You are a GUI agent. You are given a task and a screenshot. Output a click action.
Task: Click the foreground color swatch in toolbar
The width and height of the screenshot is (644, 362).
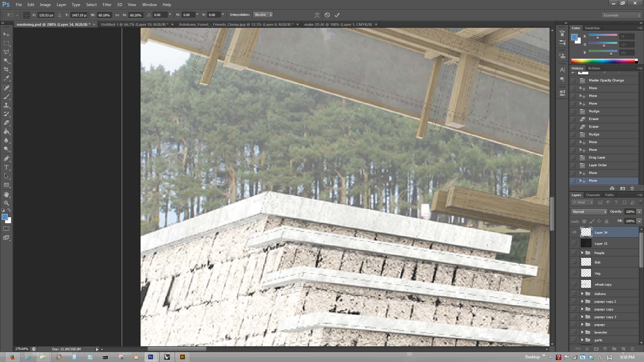[4, 217]
